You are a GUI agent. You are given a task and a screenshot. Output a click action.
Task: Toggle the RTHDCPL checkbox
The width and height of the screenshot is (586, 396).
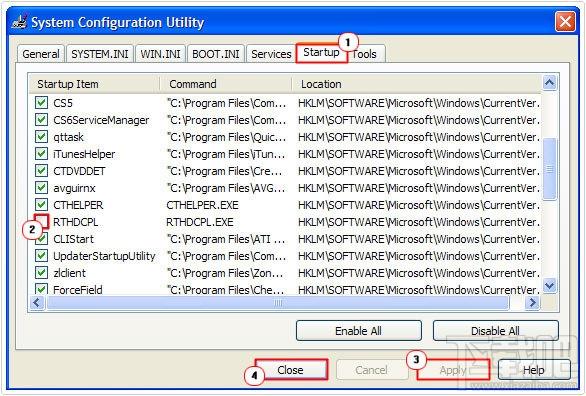pyautogui.click(x=41, y=222)
